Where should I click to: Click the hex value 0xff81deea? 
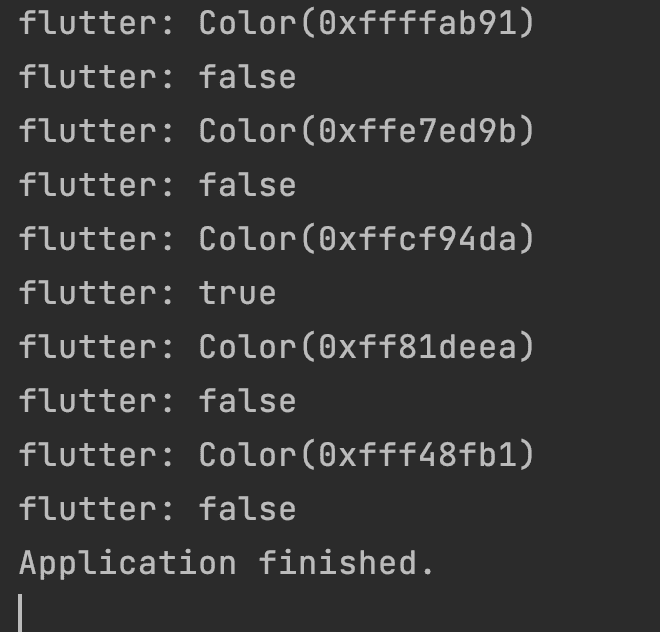(x=417, y=347)
